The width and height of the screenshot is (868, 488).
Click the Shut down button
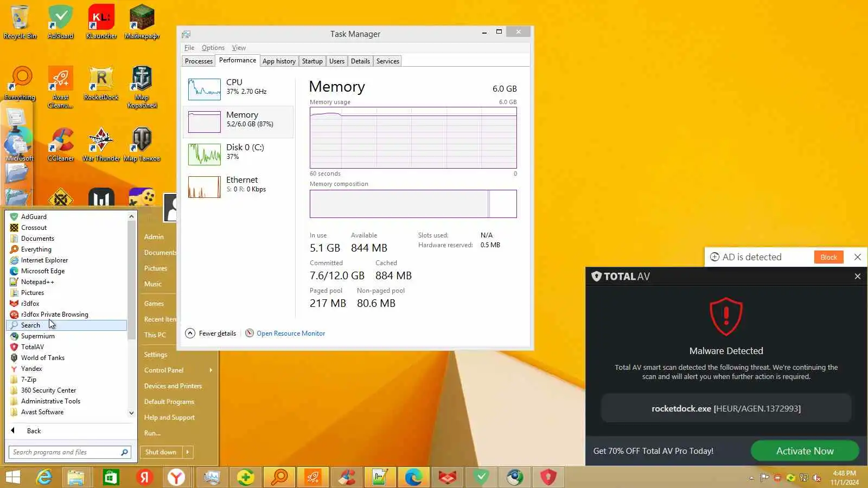(161, 452)
